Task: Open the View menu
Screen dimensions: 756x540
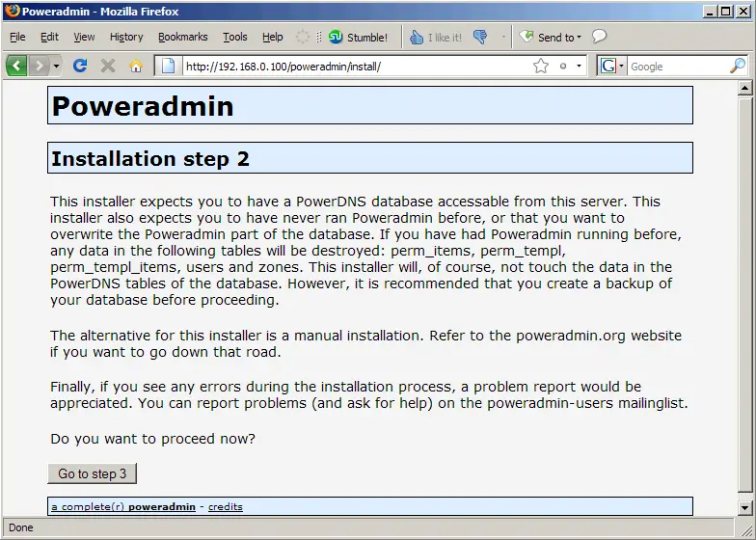Action: pos(84,37)
